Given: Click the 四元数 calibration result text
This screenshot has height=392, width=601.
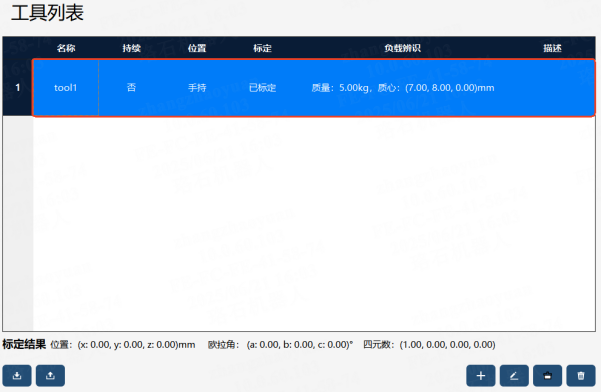Looking at the screenshot, I should pos(429,344).
